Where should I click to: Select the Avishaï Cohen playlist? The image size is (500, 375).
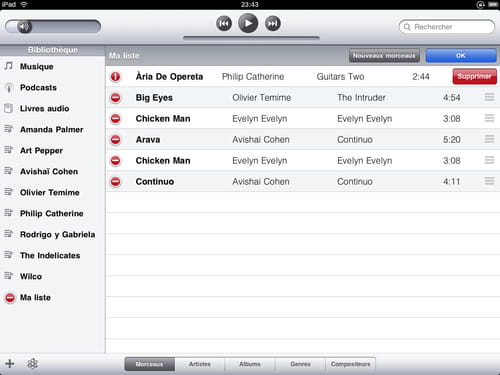pos(52,172)
